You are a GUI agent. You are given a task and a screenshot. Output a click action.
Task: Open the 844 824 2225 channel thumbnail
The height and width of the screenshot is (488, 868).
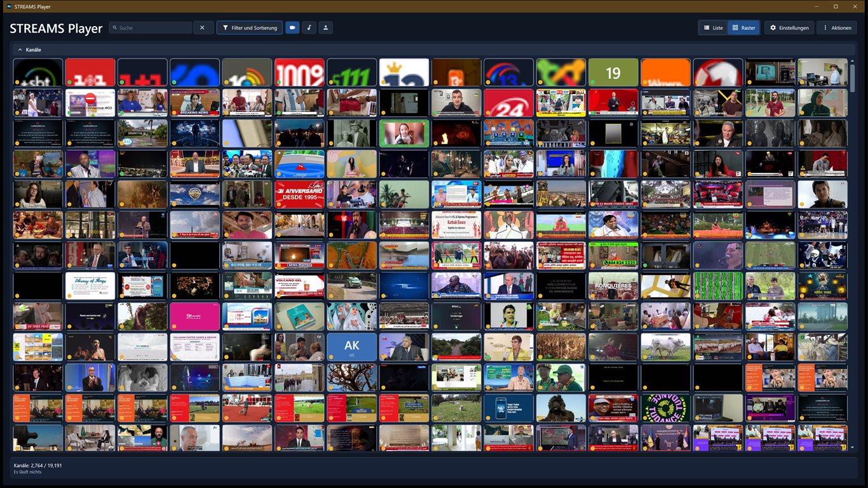613,255
